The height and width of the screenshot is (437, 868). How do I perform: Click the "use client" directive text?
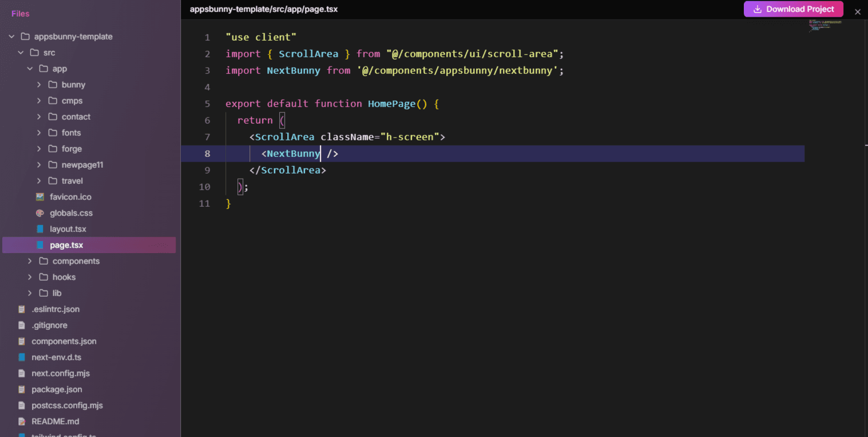[261, 37]
